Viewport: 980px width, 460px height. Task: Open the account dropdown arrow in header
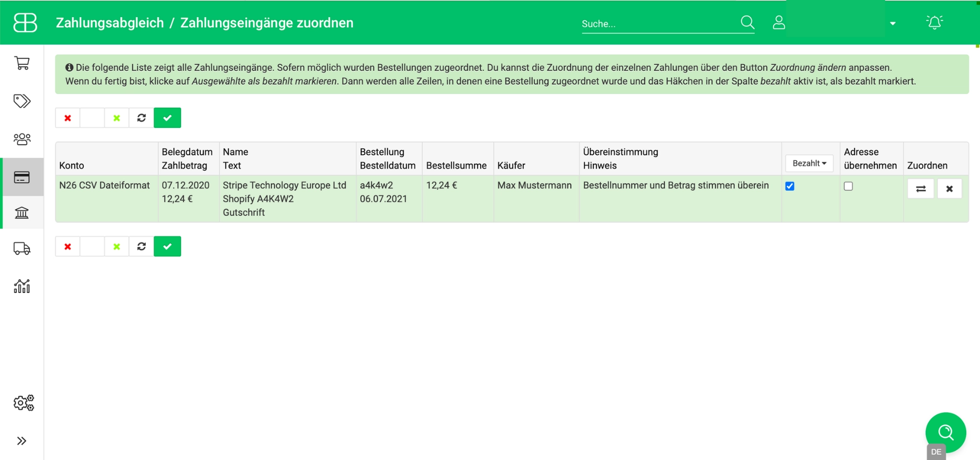(893, 24)
